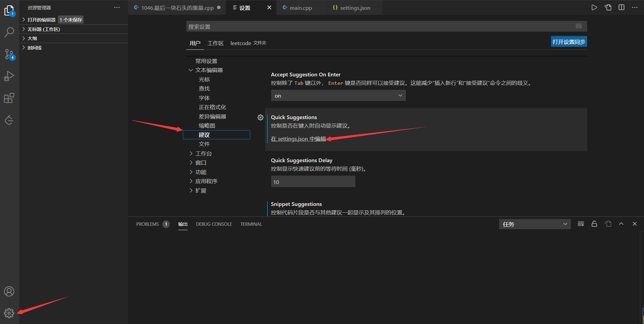Click the 打开设置同步 button
The height and width of the screenshot is (324, 644).
click(569, 41)
